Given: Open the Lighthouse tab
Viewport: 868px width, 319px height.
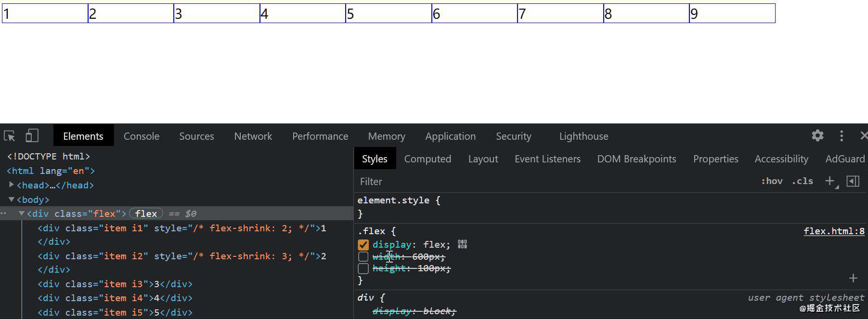Looking at the screenshot, I should coord(584,136).
